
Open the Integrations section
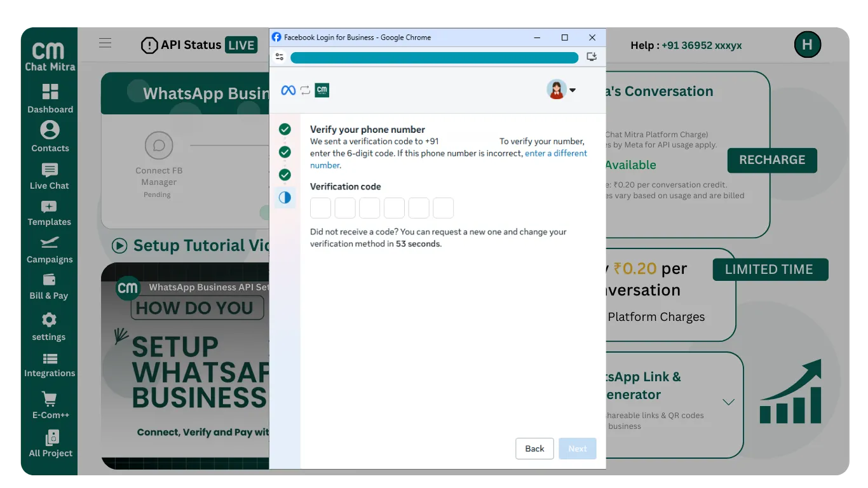click(50, 359)
